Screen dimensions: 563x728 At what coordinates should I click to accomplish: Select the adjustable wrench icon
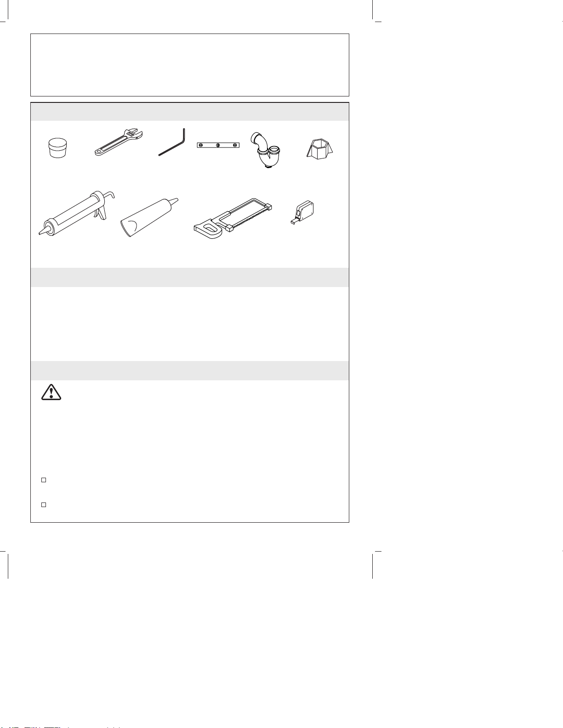[119, 143]
